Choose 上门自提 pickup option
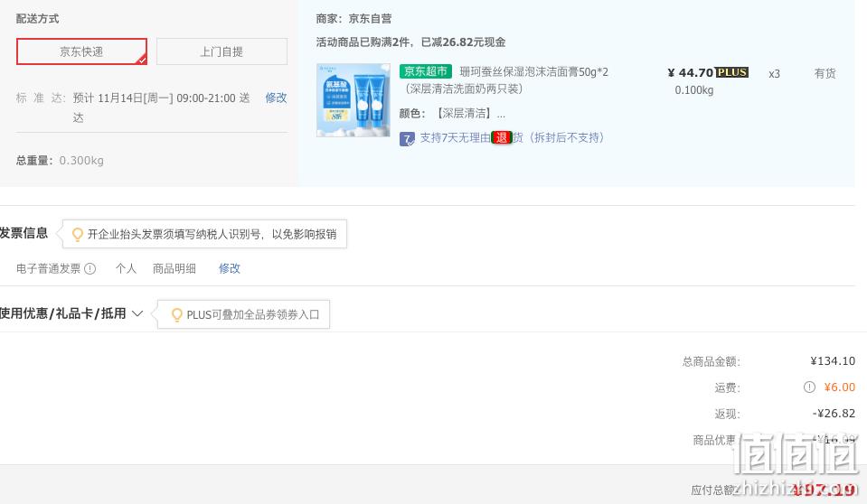Image resolution: width=867 pixels, height=504 pixels. 221,51
